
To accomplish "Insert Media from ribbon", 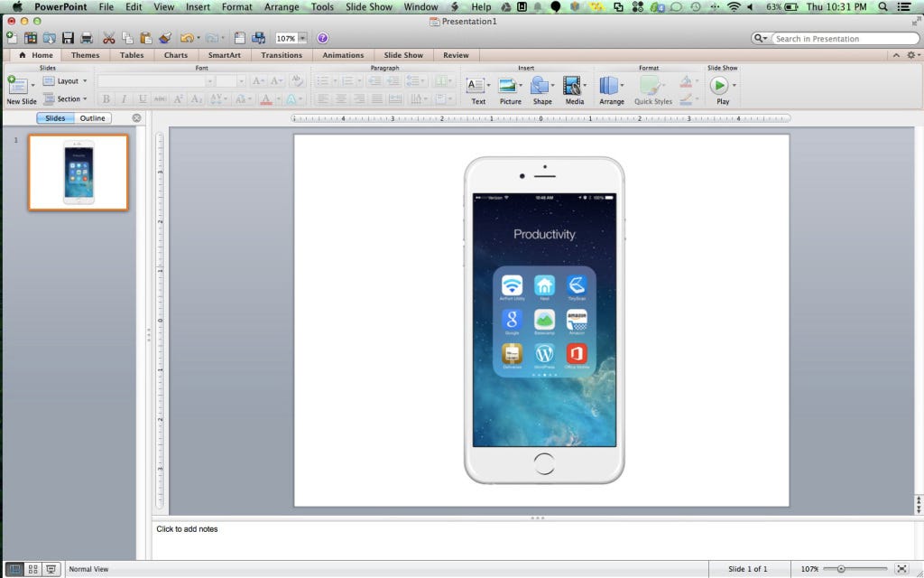I will [x=571, y=86].
